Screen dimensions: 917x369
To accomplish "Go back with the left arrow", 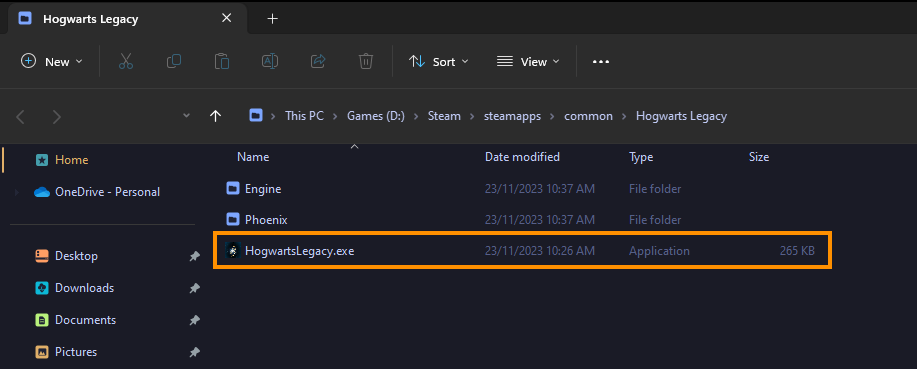I will [20, 117].
